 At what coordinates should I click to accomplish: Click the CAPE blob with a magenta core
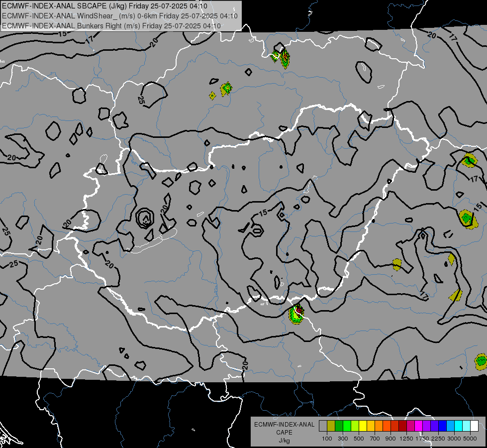point(296,314)
